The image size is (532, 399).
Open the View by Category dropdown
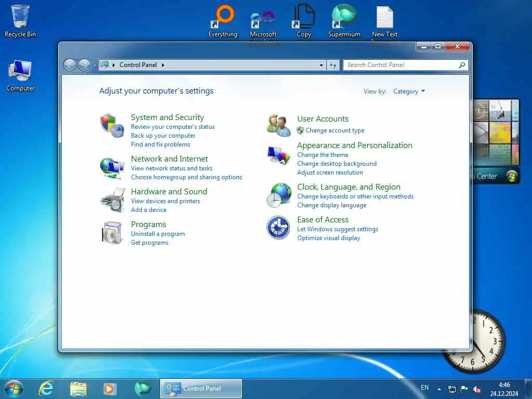(409, 91)
